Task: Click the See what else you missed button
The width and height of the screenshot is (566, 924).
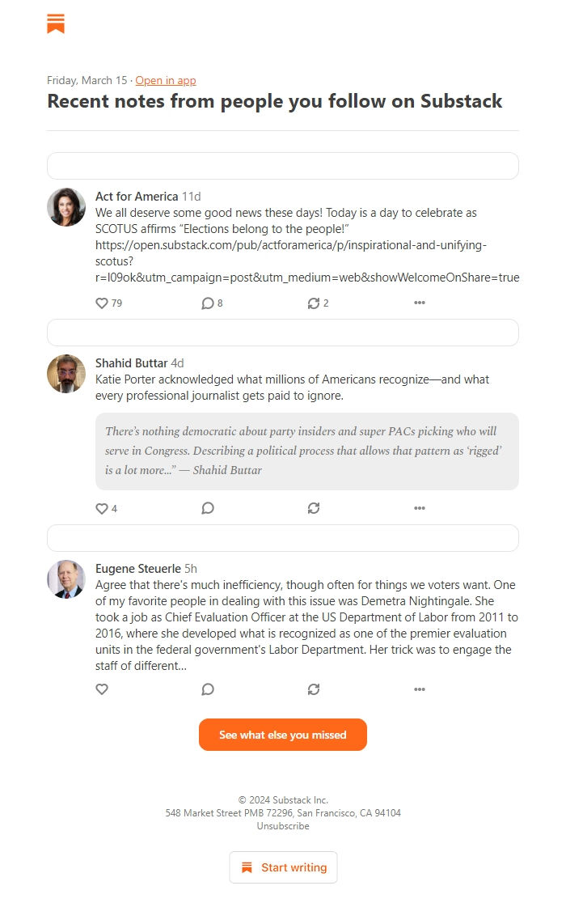Action: [x=282, y=735]
